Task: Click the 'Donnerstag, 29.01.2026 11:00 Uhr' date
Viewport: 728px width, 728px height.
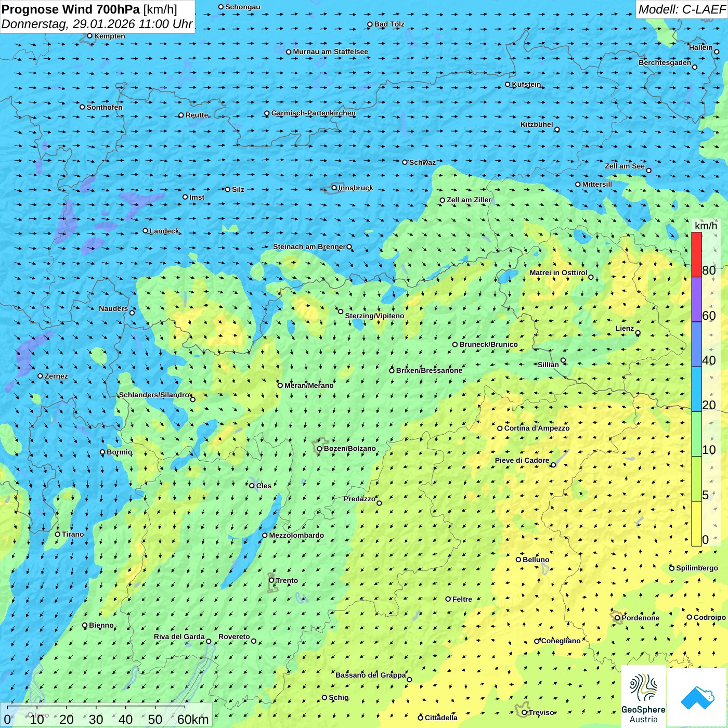Action: 97,24
